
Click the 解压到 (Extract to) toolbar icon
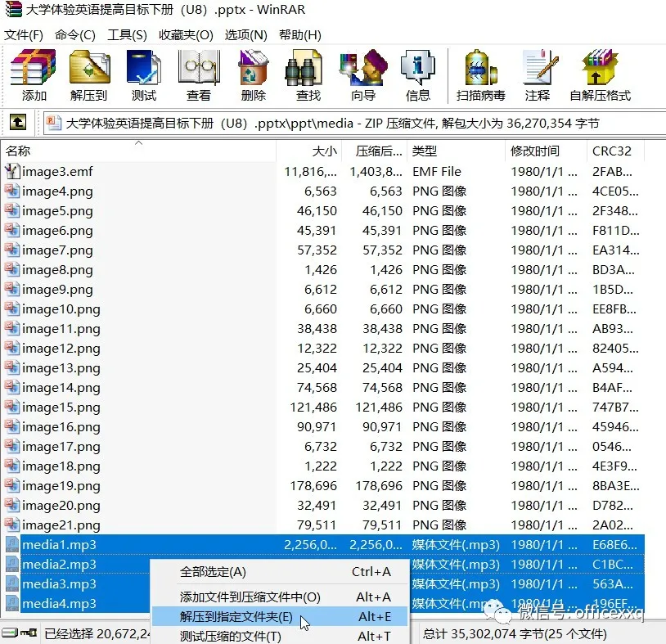click(x=88, y=68)
